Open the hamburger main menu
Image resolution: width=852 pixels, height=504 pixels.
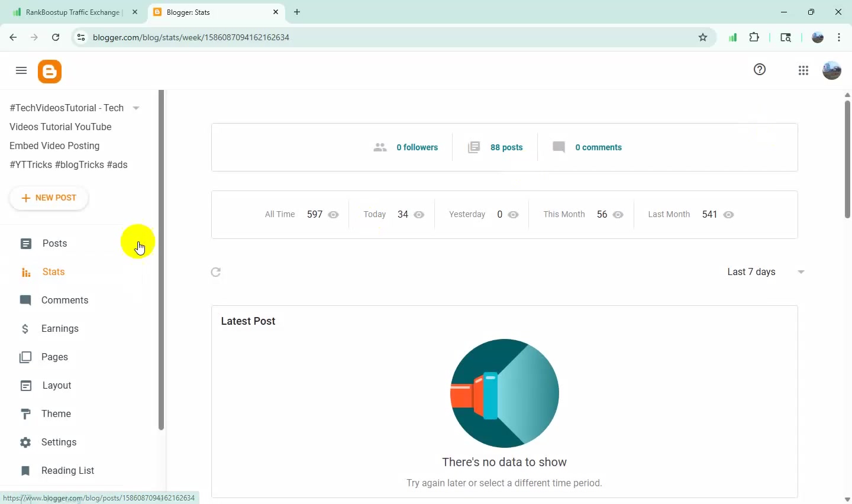pos(21,71)
